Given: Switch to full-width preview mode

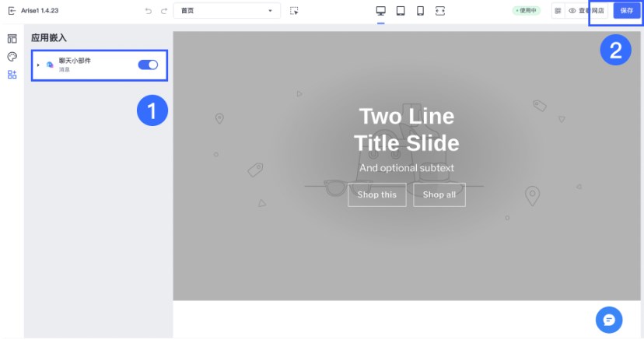Looking at the screenshot, I should click(x=440, y=11).
